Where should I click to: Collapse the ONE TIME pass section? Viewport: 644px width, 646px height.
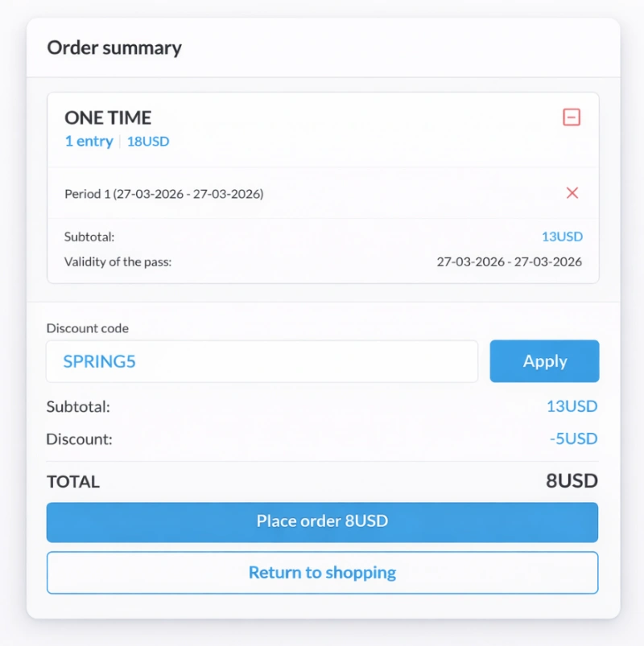pyautogui.click(x=571, y=117)
